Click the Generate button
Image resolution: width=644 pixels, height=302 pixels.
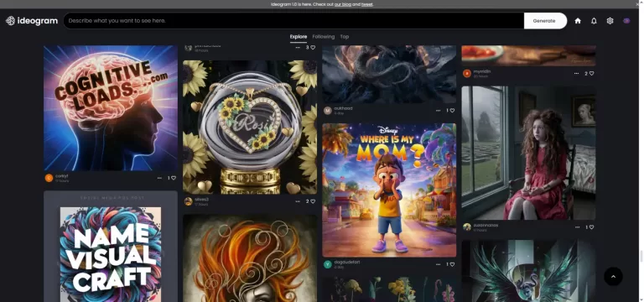544,21
